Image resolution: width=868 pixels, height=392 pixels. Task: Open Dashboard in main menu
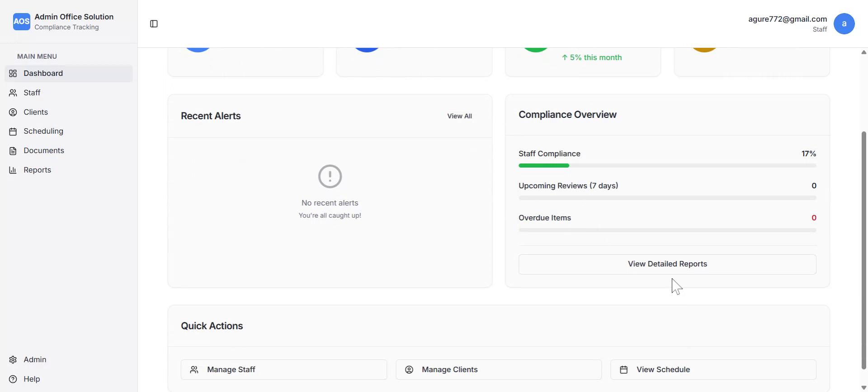click(69, 73)
